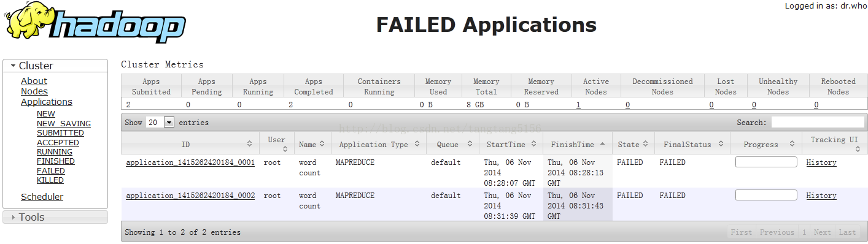Toggle FinishTime ascending sort arrow

point(602,144)
